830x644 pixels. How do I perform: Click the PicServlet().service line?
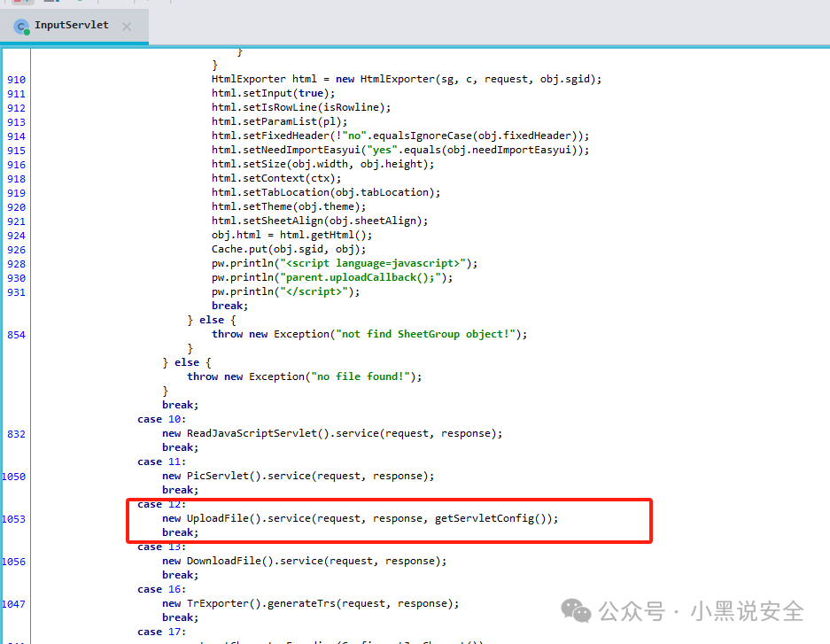pos(298,476)
